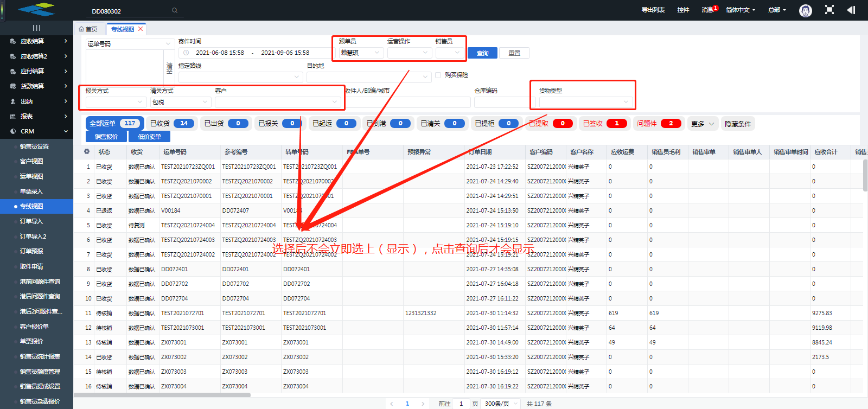This screenshot has height=409, width=868.
Task: Click the page number jump input field
Action: click(x=461, y=404)
